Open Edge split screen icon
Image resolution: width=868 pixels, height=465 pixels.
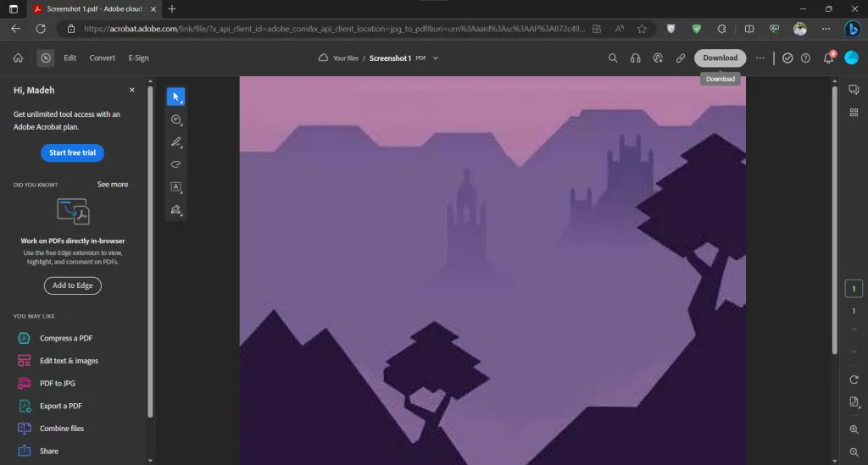(x=749, y=29)
